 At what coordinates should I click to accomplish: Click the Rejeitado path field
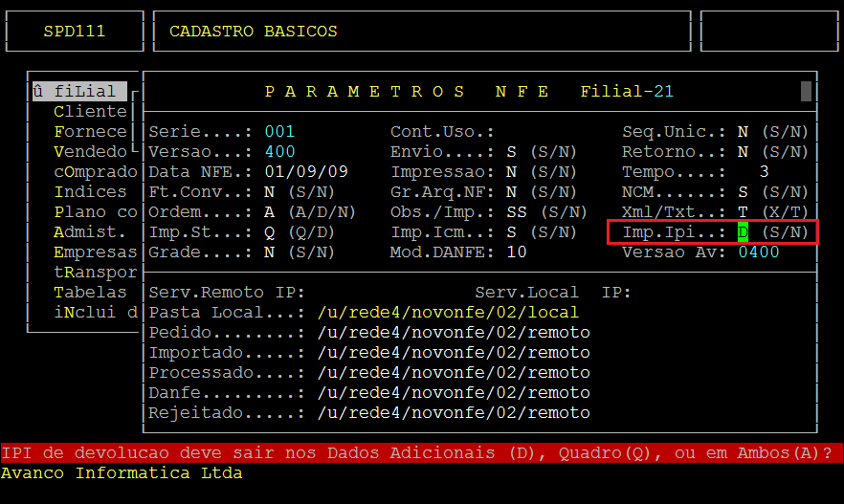pos(453,413)
